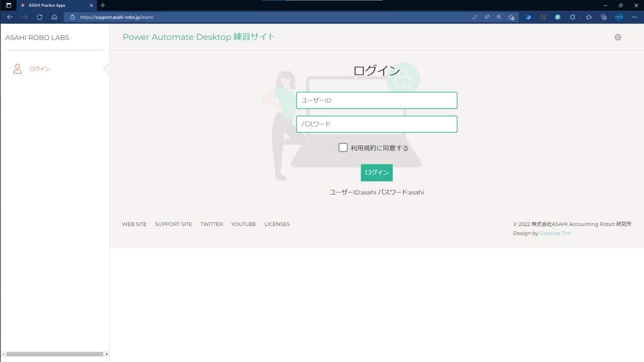
Task: Click the address bar URL
Action: click(x=117, y=17)
